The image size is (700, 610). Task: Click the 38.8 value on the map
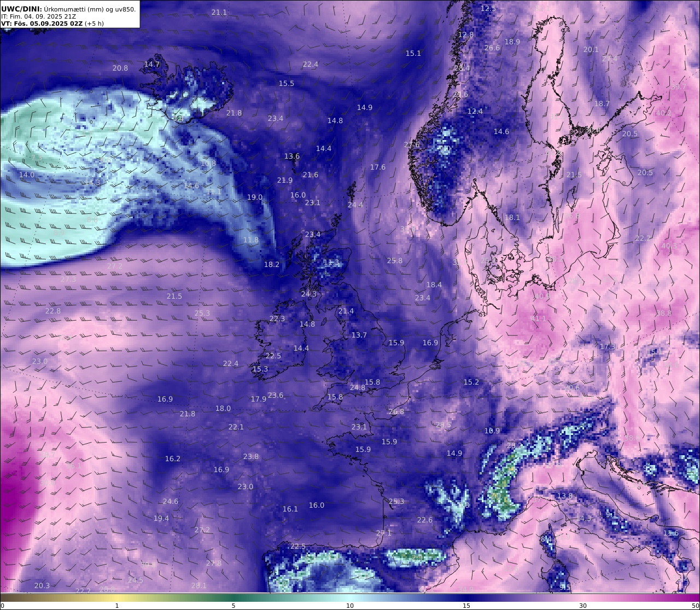pyautogui.click(x=663, y=313)
